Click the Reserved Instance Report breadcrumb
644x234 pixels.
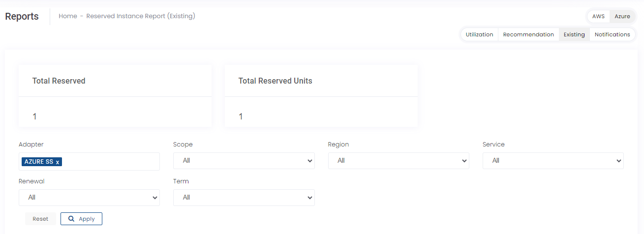[x=141, y=16]
